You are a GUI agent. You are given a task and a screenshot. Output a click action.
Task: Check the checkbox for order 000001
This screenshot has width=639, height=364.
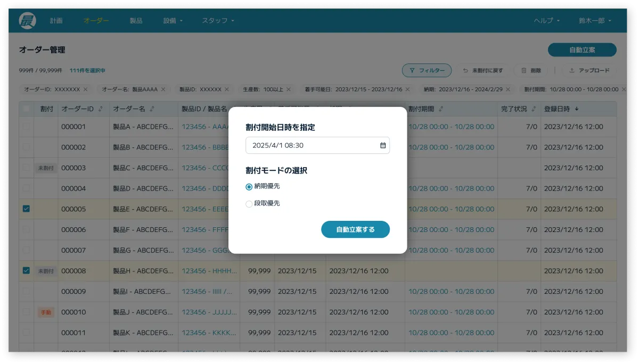click(x=26, y=127)
